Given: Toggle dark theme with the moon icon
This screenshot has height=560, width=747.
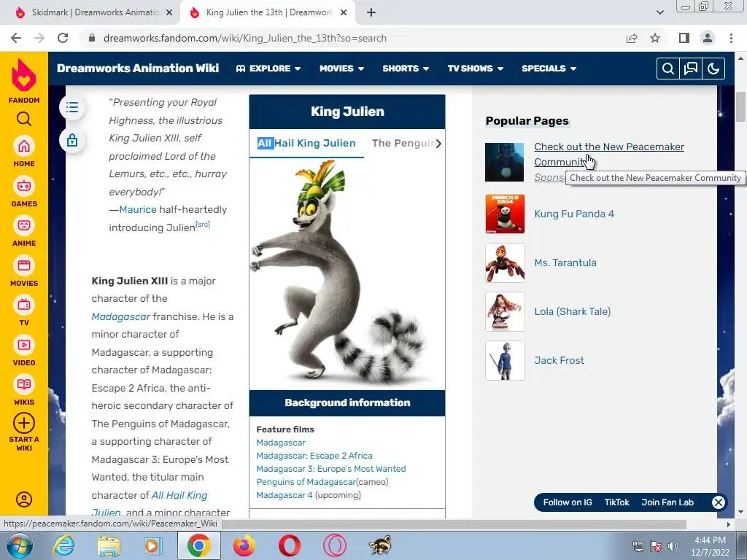Looking at the screenshot, I should click(x=713, y=69).
